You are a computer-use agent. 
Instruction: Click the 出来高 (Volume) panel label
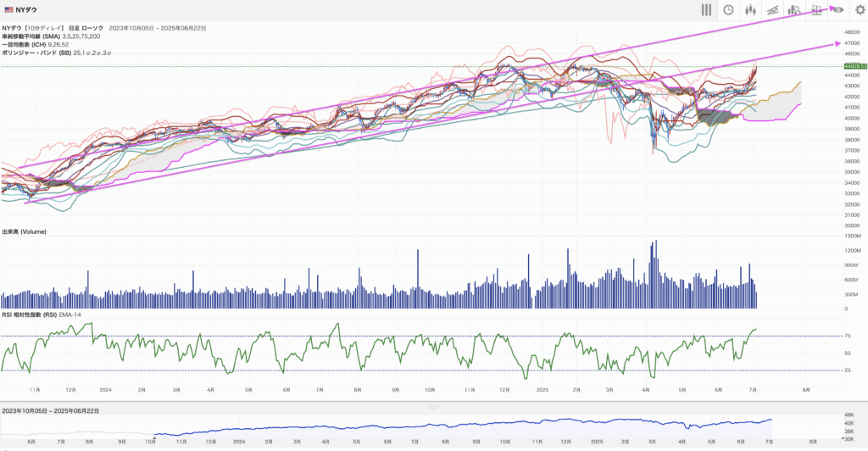click(24, 231)
